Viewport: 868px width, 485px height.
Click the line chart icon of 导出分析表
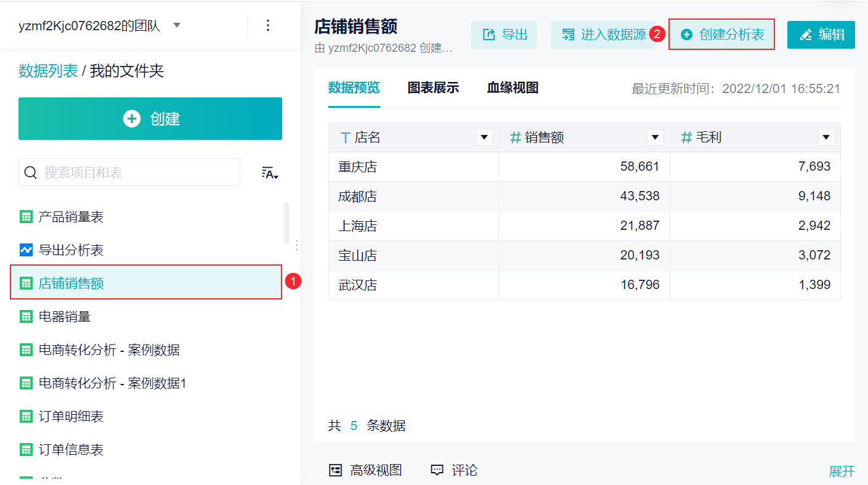point(26,250)
